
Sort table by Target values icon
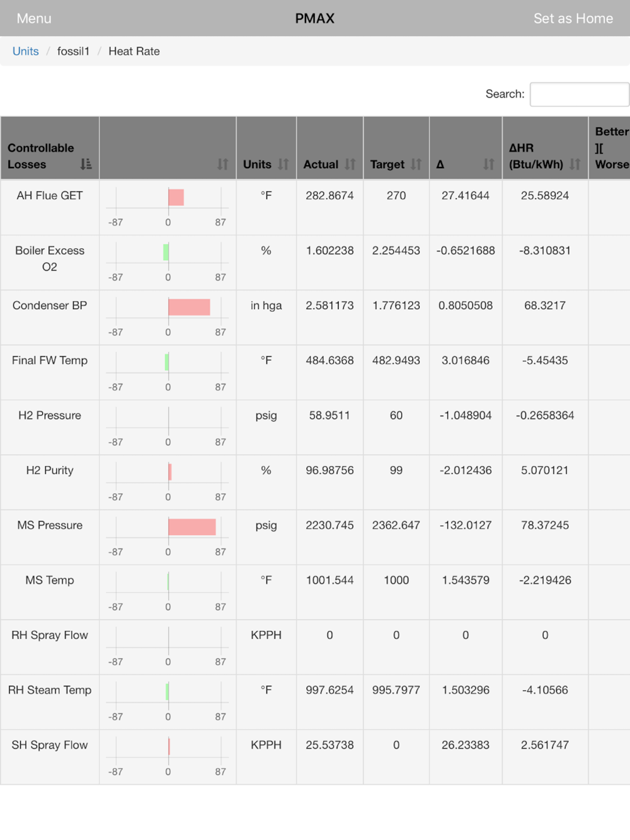(x=416, y=164)
